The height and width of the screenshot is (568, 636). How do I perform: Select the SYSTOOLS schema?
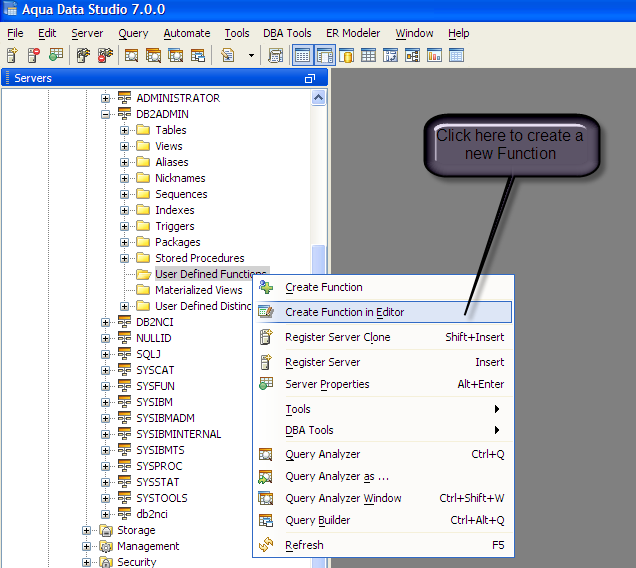(x=162, y=498)
